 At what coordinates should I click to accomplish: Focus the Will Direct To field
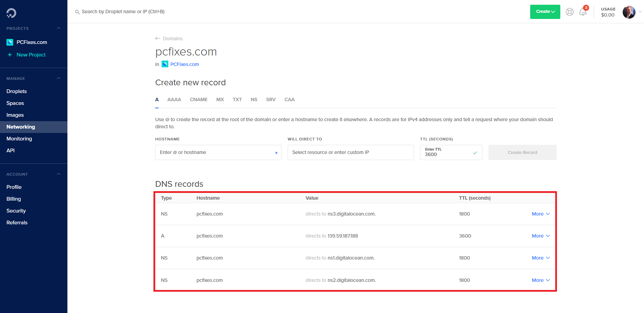[351, 153]
